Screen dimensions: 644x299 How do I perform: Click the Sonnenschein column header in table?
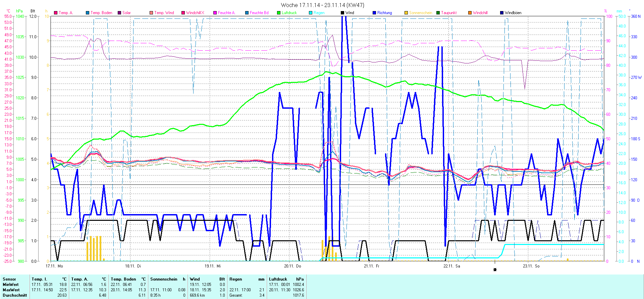[164, 279]
